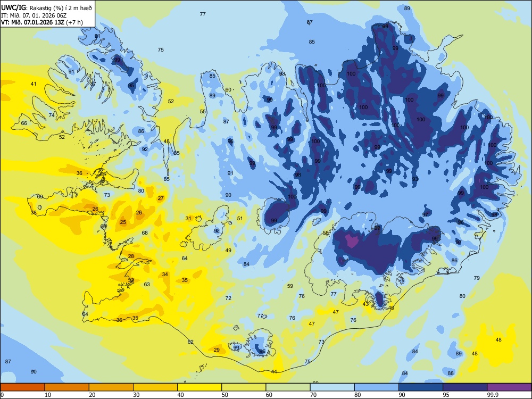The image size is (532, 399).
Task: Click the title line 'UWC/IG: Rakastig (%) í 2 m hæð'
Action: pos(46,8)
